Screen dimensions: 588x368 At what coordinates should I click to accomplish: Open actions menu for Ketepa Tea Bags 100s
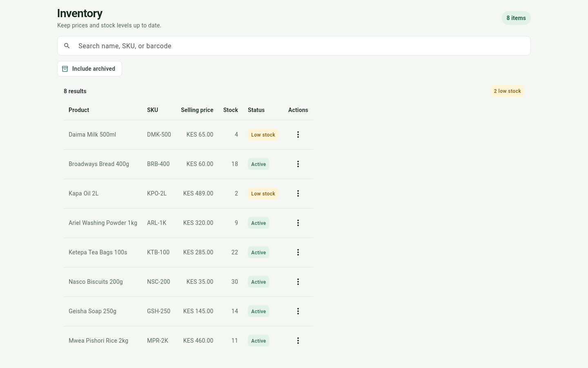click(x=298, y=252)
